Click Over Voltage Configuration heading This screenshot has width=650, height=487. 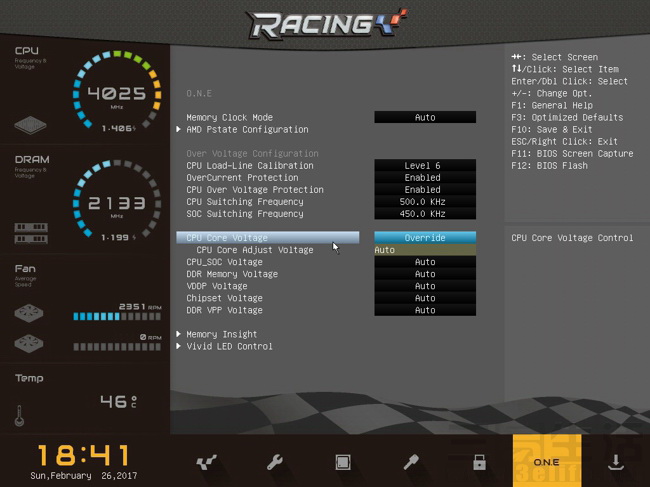pos(252,153)
